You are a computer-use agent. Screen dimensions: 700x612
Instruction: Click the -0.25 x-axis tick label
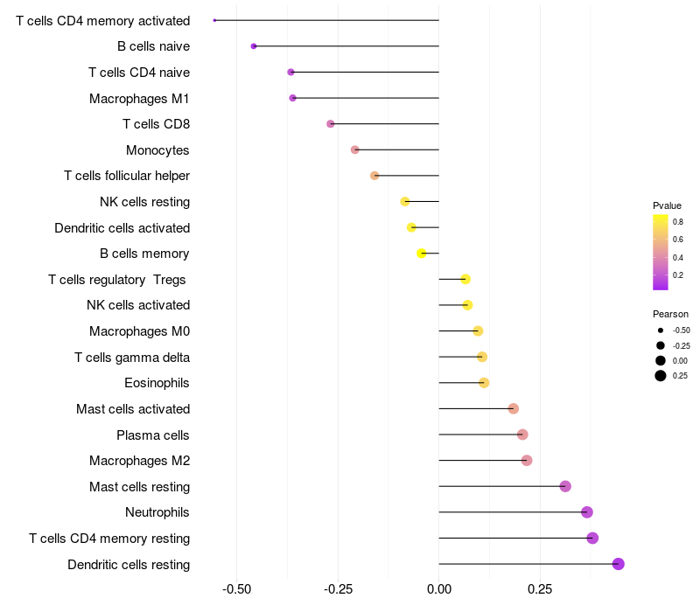tap(338, 589)
